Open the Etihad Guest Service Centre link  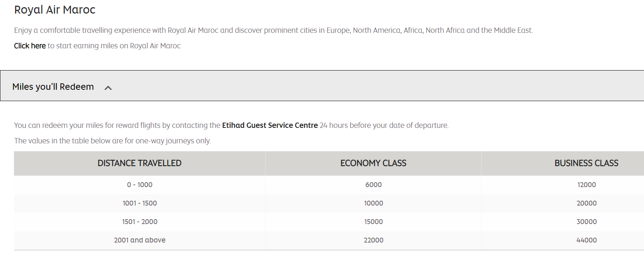[270, 125]
